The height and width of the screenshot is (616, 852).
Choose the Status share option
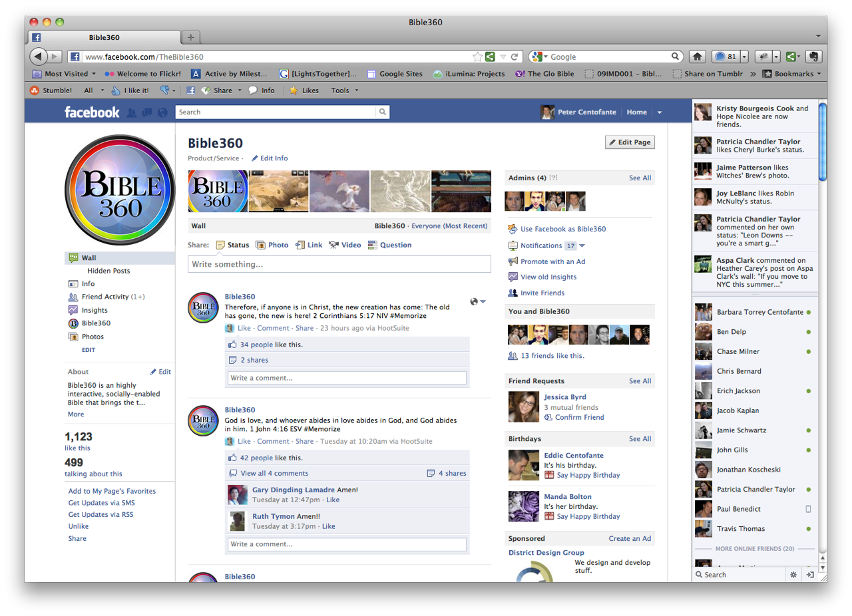pyautogui.click(x=232, y=245)
